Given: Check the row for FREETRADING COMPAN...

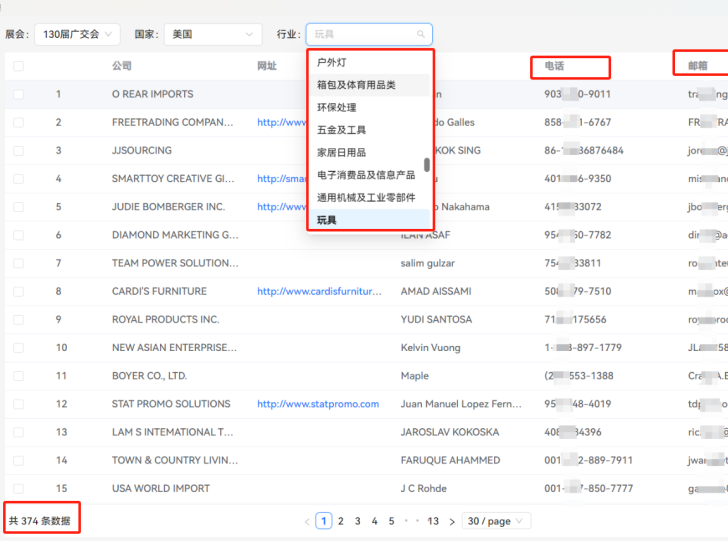Looking at the screenshot, I should pos(19,123).
